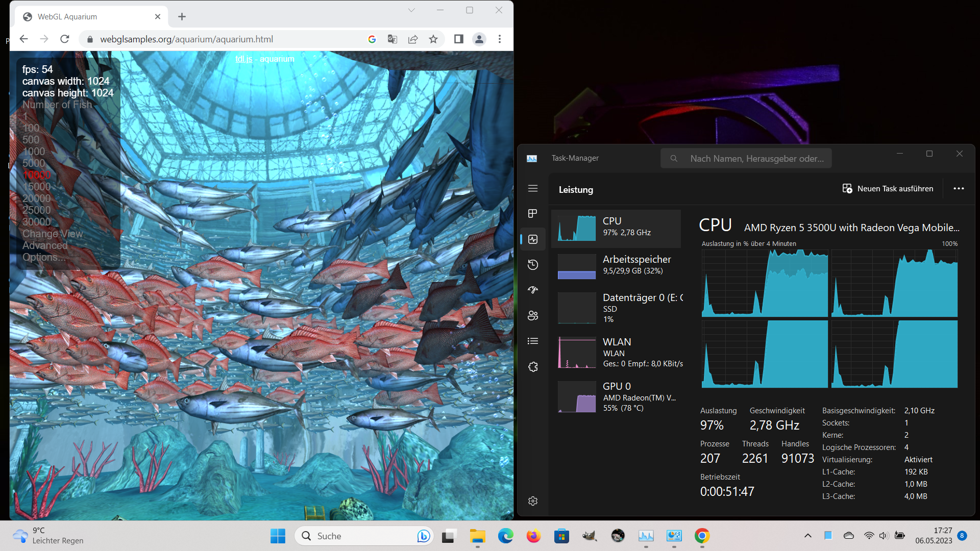
Task: Open Task Manager hamburger navigation menu
Action: pos(533,188)
